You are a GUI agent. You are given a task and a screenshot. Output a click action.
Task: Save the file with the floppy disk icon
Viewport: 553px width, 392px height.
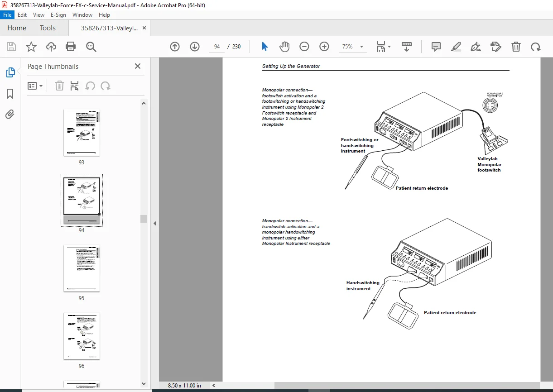click(11, 47)
